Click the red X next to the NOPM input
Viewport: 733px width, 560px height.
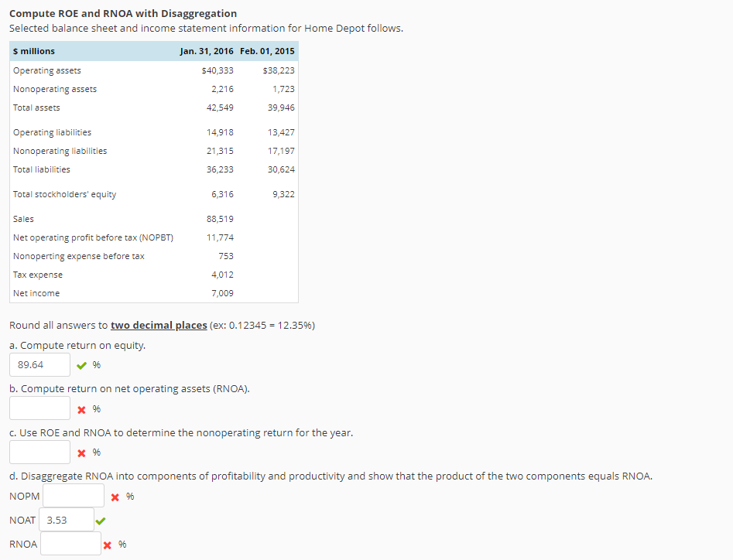click(116, 496)
